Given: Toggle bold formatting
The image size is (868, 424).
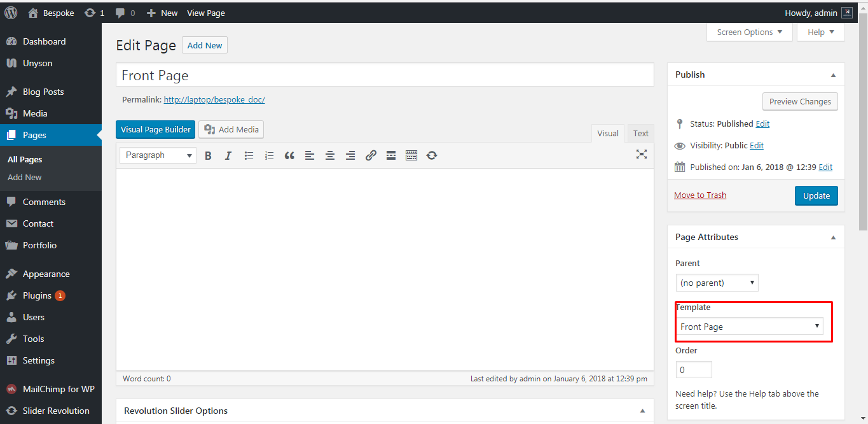Looking at the screenshot, I should point(208,155).
